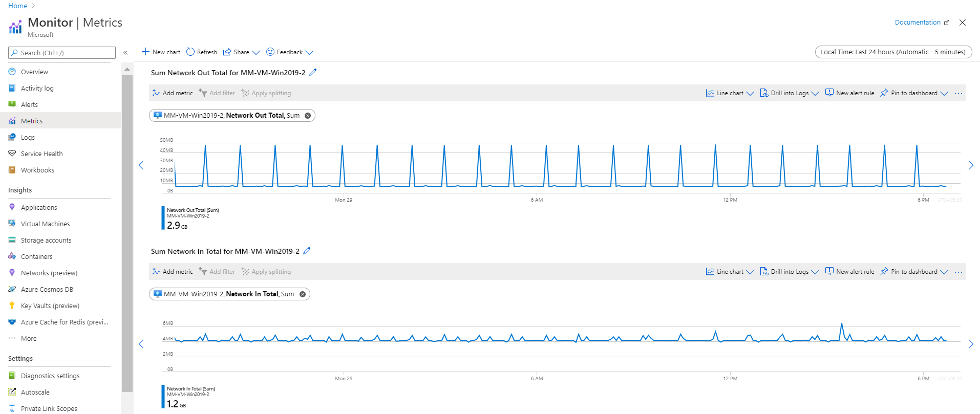Click the Virtual Machines icon
The image size is (980, 414).
click(12, 224)
